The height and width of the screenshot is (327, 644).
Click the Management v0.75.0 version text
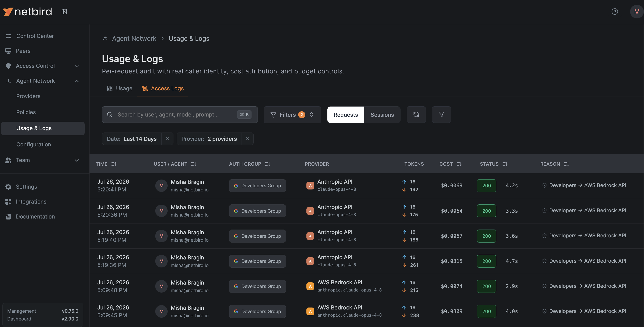click(x=43, y=311)
